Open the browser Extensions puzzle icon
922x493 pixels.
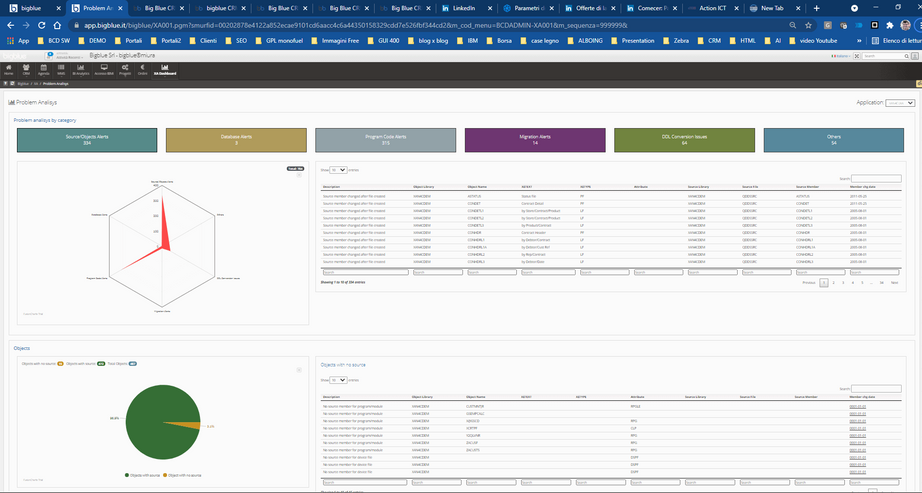(x=890, y=25)
